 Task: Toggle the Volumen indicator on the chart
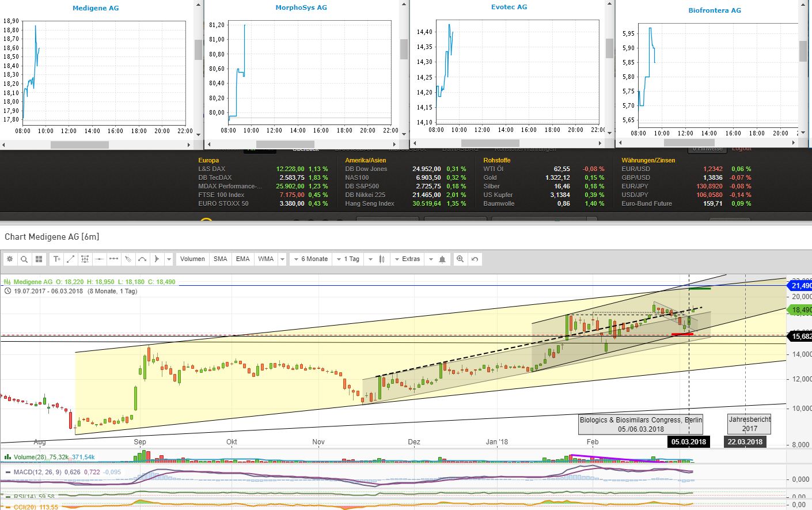[x=192, y=259]
